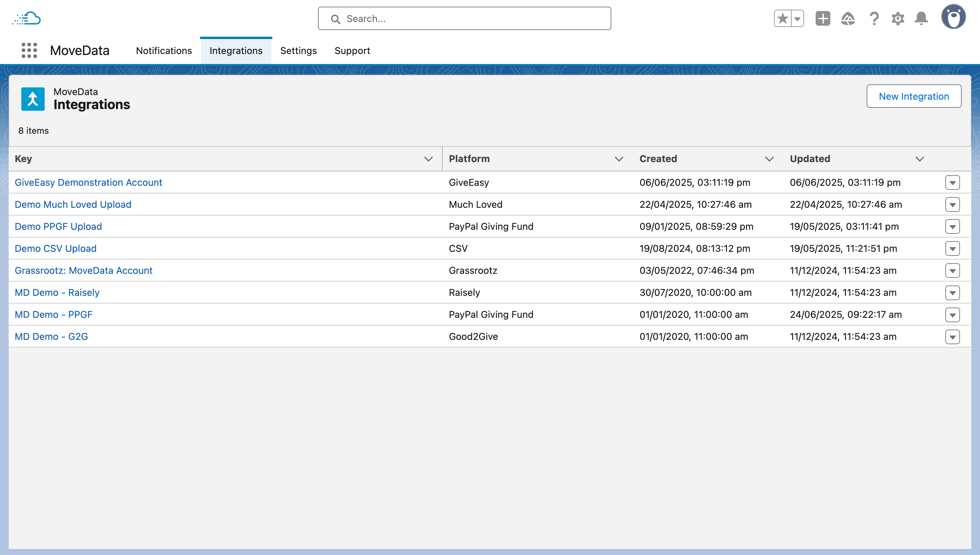Click into the Search input field

pyautogui.click(x=465, y=18)
